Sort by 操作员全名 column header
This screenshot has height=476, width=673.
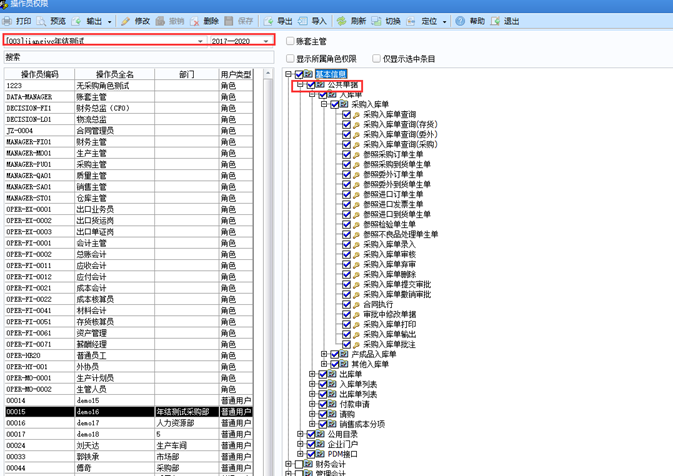tap(115, 74)
